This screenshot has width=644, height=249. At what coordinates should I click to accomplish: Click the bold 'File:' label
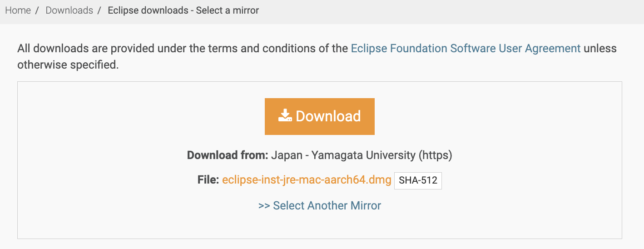(x=208, y=180)
